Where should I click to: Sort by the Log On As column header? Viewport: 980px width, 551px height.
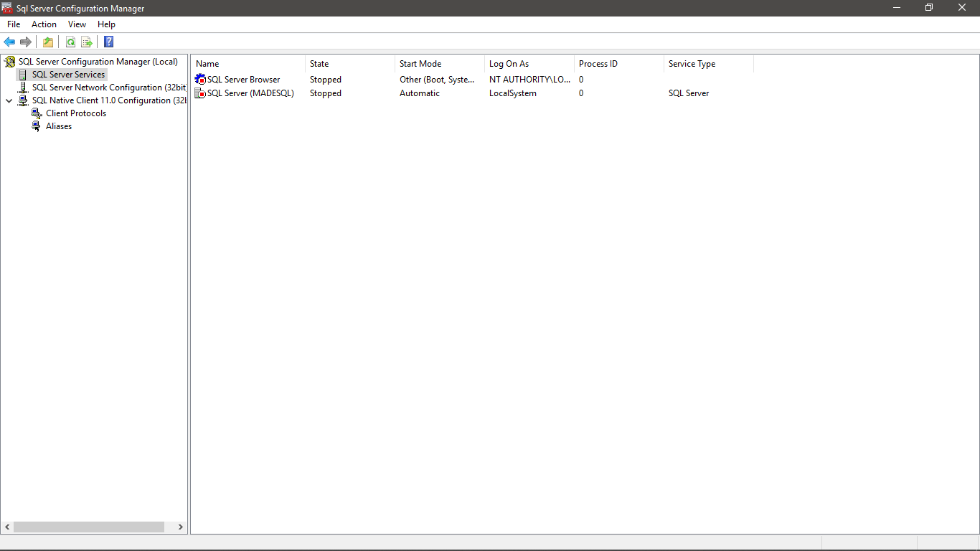[529, 64]
